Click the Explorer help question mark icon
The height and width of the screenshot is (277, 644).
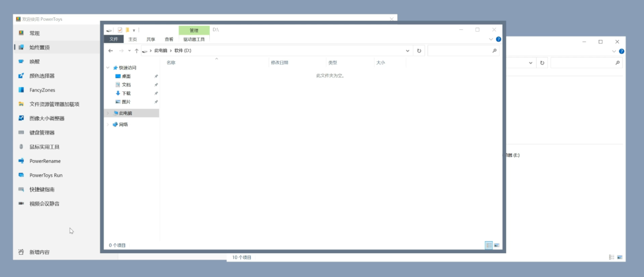tap(499, 39)
